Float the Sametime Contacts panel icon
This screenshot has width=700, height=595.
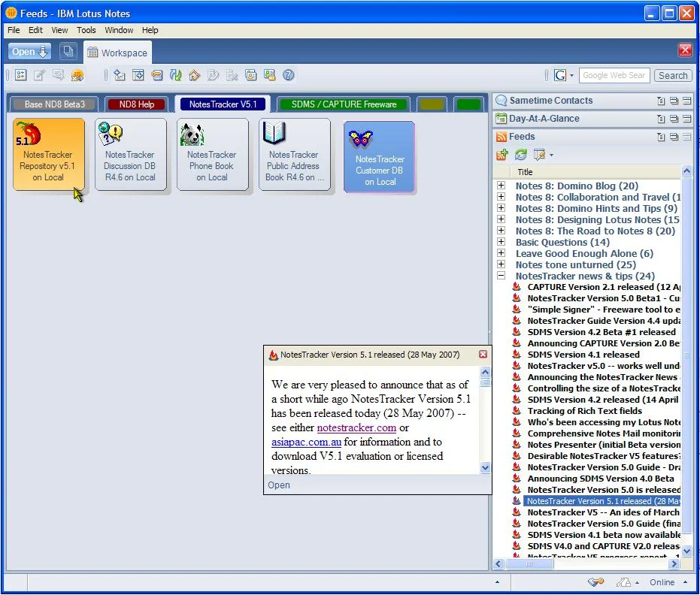coord(674,101)
